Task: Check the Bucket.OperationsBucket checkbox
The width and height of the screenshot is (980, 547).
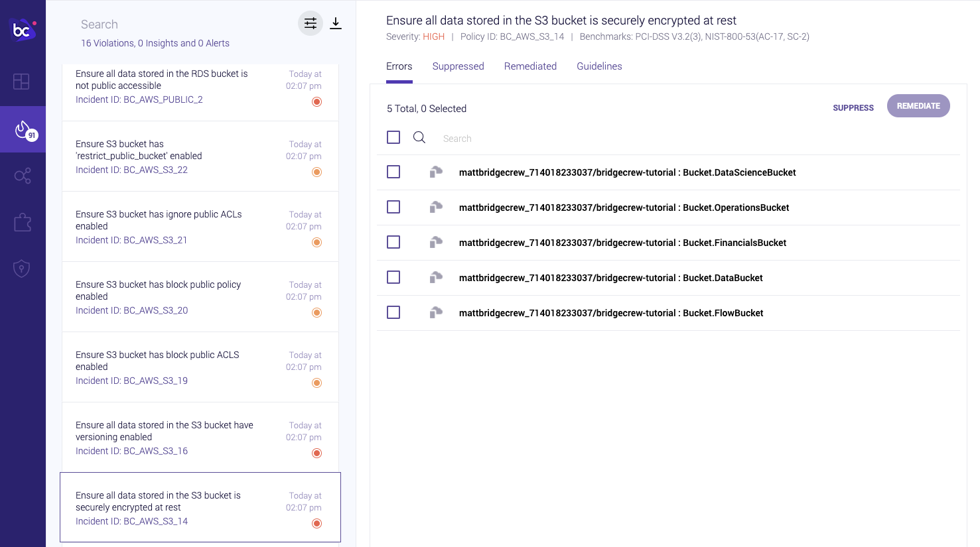Action: pyautogui.click(x=393, y=207)
